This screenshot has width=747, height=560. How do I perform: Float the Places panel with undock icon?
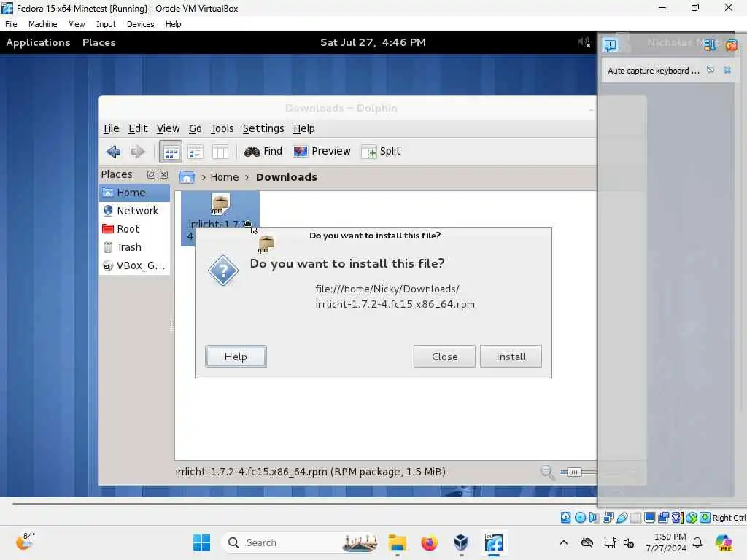(x=151, y=175)
